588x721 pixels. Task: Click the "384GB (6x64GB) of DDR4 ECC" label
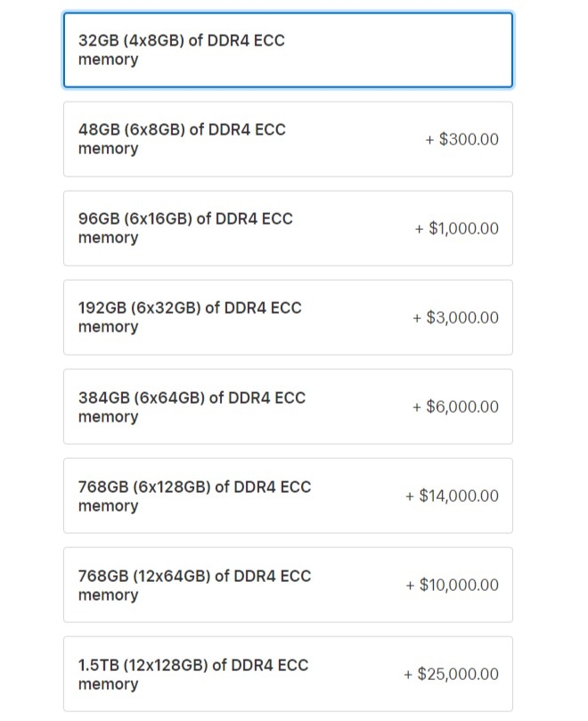pyautogui.click(x=192, y=397)
